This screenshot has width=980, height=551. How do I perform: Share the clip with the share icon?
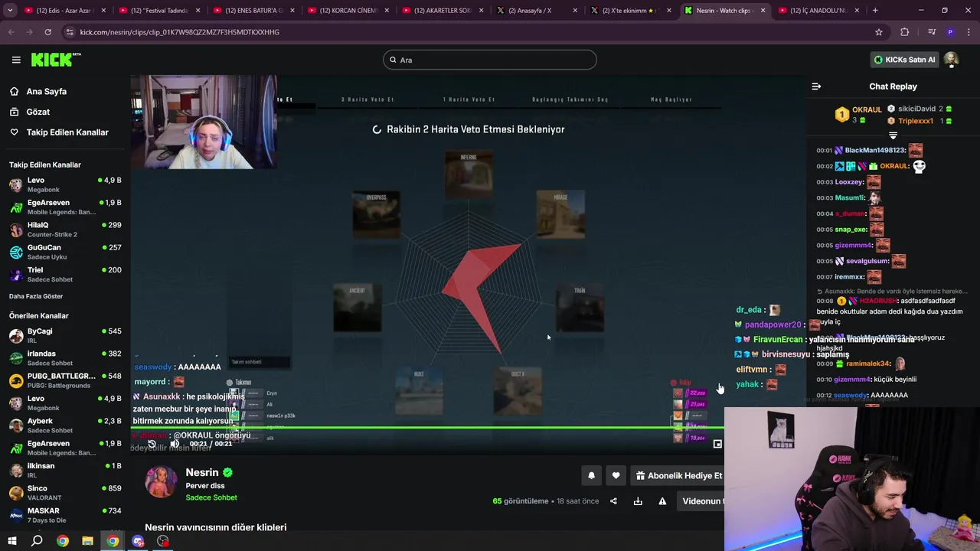[x=613, y=501]
